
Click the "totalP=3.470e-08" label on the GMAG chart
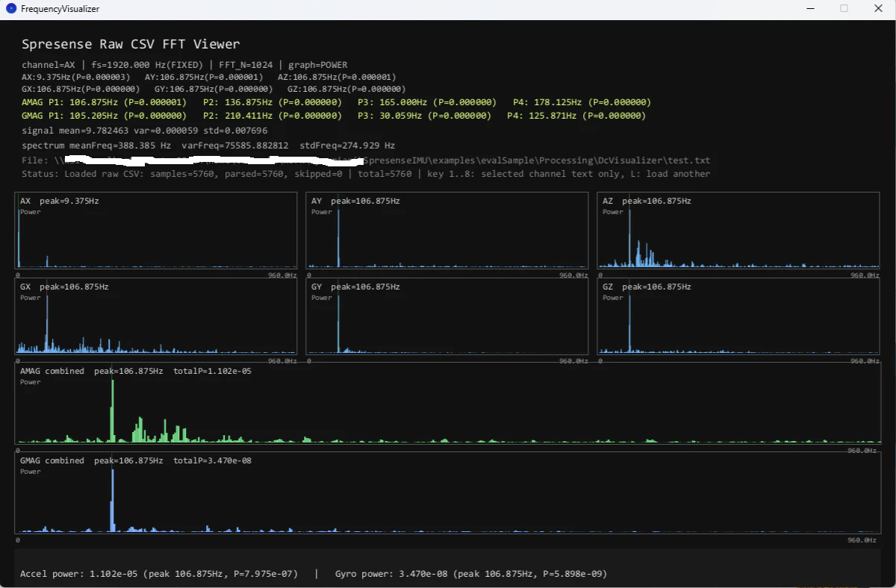point(213,460)
